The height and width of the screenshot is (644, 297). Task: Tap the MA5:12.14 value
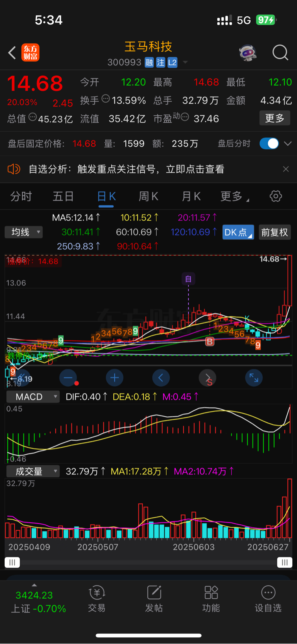(x=76, y=218)
